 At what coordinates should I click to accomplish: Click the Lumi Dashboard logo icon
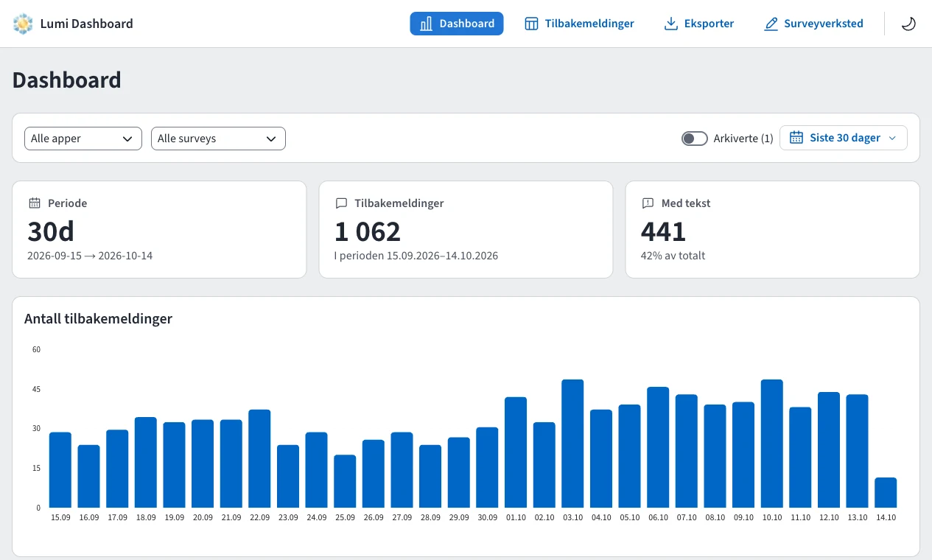(x=23, y=24)
